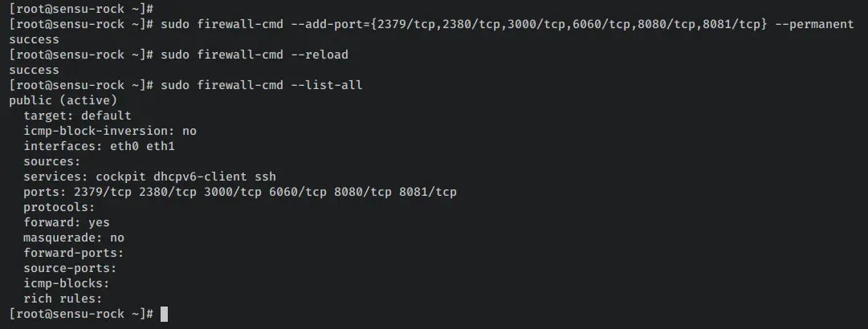Screen dimensions: 868x329
Task: Click the second success output line
Action: pyautogui.click(x=34, y=71)
